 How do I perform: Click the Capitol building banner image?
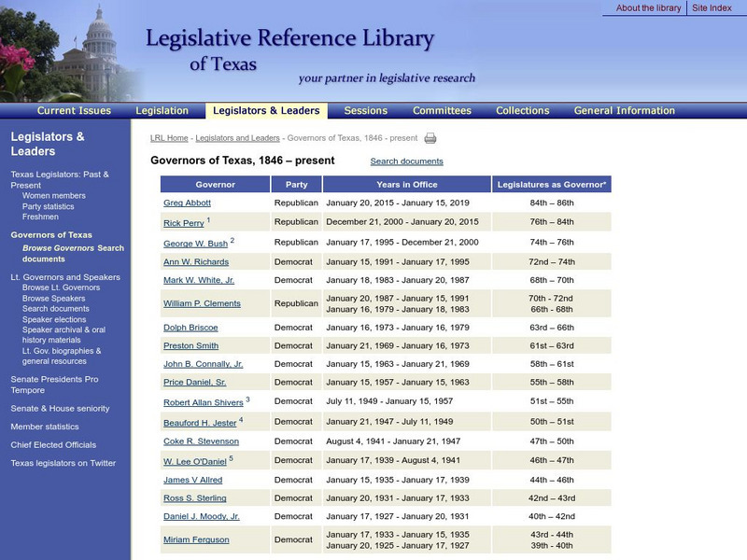point(71,51)
